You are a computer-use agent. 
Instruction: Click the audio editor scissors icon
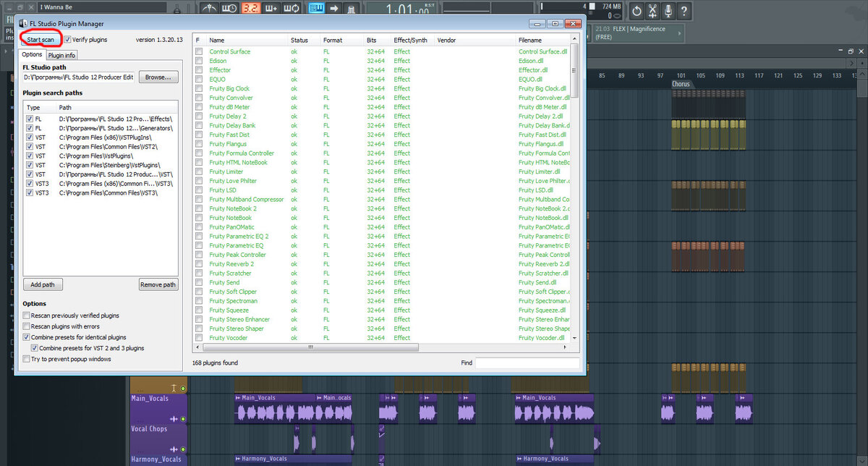(653, 11)
